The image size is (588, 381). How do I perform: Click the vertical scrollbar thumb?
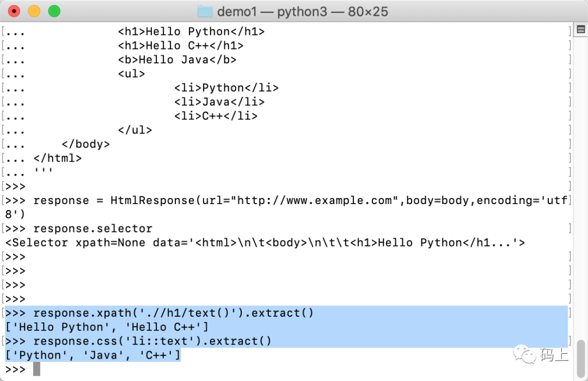tap(580, 359)
